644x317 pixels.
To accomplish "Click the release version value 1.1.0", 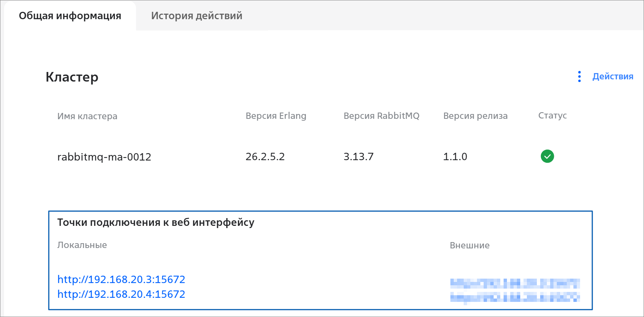I will 455,157.
